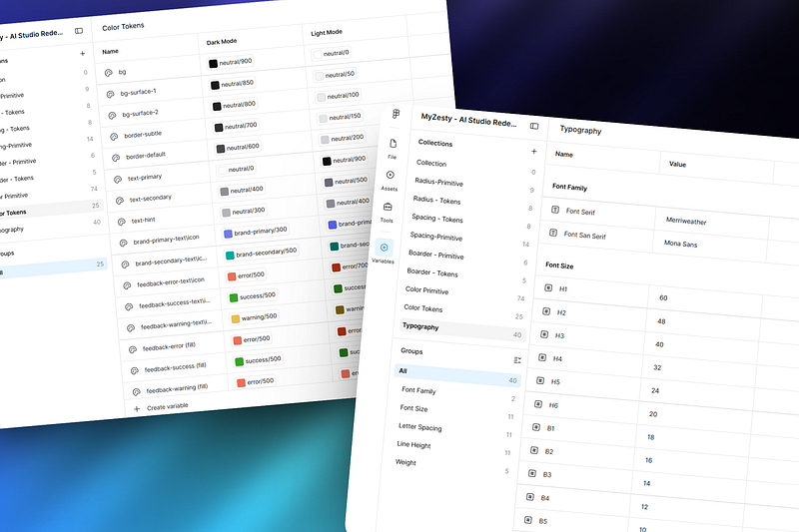The image size is (799, 532).
Task: Click Create variable in Color Tokens window
Action: (168, 407)
